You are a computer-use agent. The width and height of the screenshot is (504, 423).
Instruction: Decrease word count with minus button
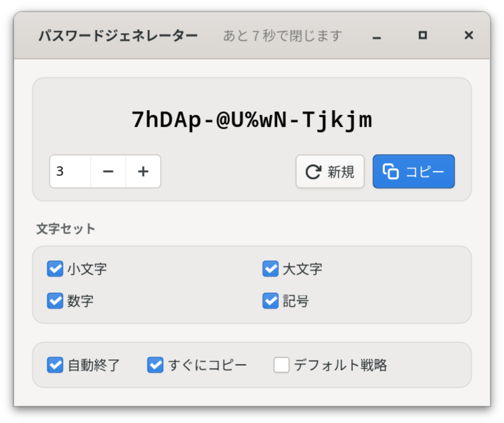point(108,171)
